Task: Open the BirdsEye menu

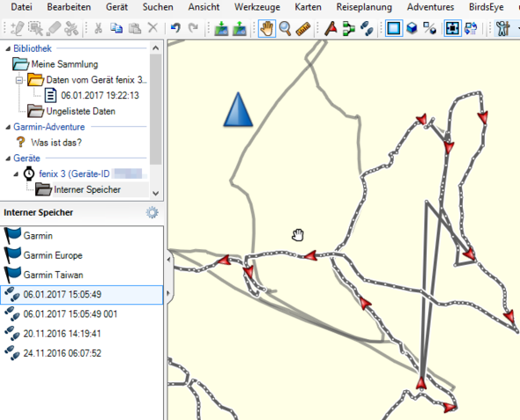Action: point(487,7)
